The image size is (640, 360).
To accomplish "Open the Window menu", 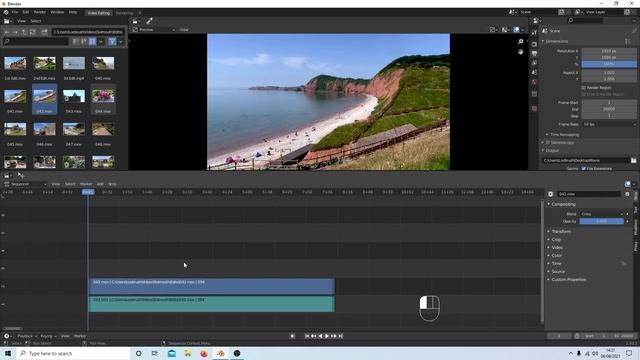I will point(57,12).
